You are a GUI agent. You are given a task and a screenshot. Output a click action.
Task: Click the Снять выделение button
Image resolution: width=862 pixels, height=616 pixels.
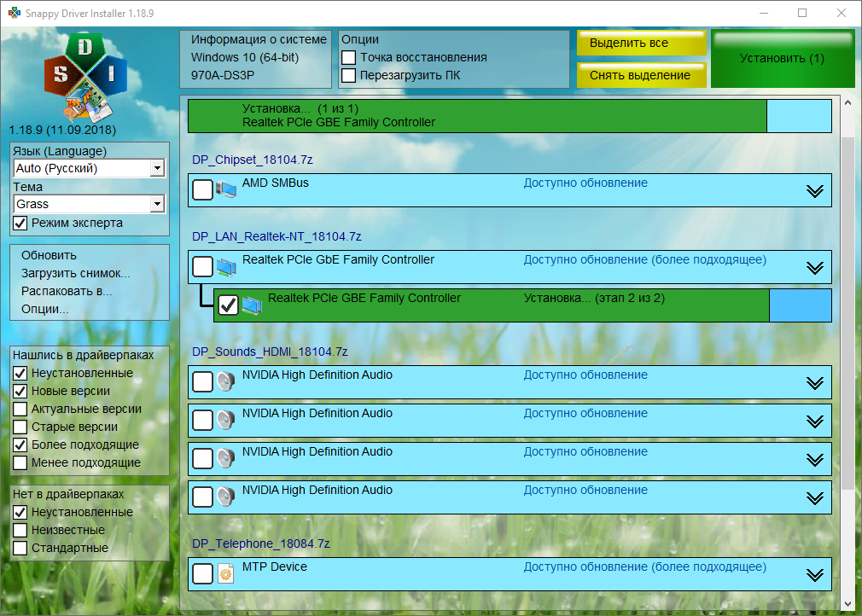pos(642,75)
